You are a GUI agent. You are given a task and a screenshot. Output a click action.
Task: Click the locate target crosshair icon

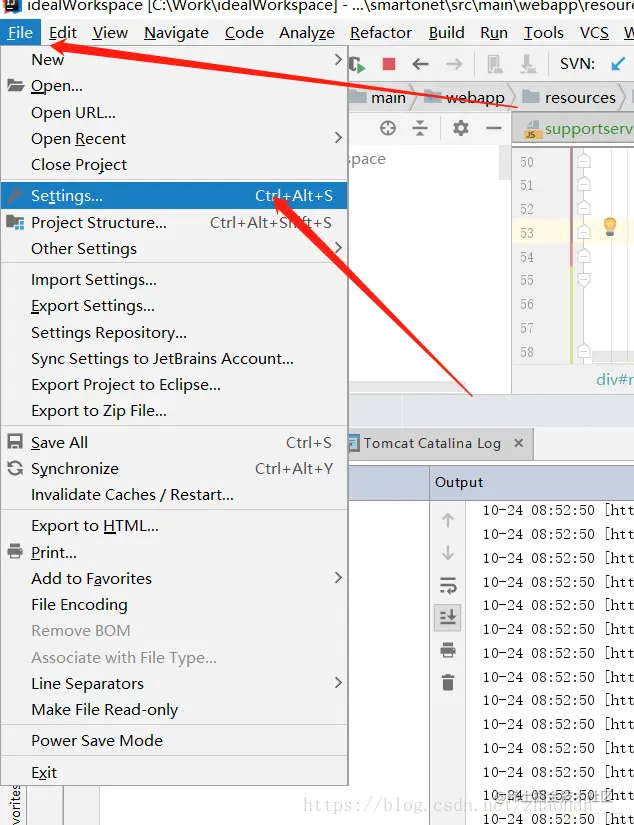click(388, 128)
